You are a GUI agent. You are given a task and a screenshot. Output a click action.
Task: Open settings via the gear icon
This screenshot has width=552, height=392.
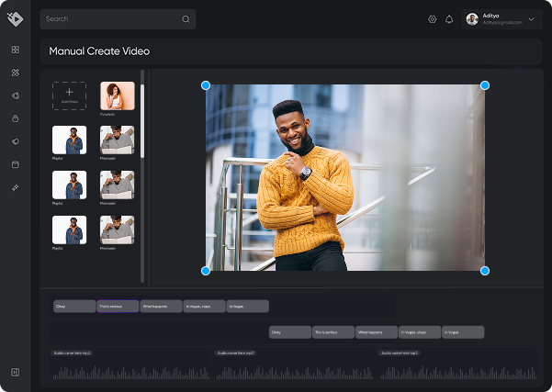click(433, 19)
